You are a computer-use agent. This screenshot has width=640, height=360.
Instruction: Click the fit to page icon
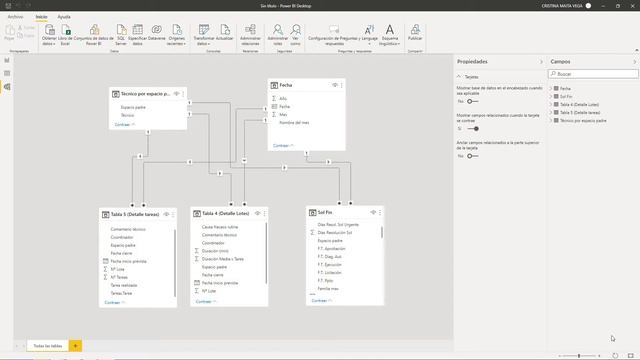coord(631,356)
